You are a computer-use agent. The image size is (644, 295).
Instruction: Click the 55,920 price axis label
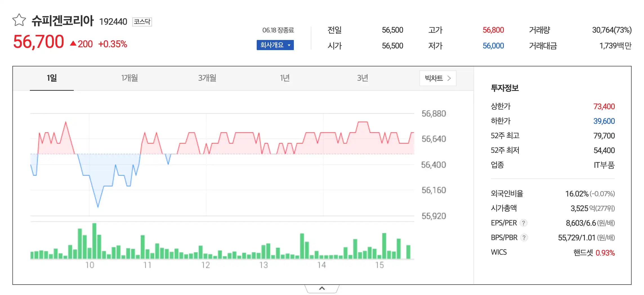tap(434, 216)
